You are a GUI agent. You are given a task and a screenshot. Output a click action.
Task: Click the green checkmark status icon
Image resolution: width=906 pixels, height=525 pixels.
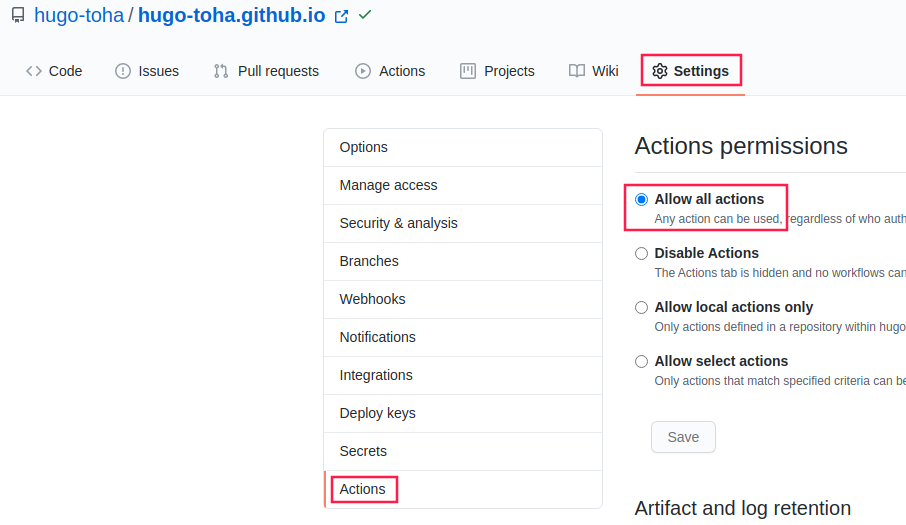[365, 15]
